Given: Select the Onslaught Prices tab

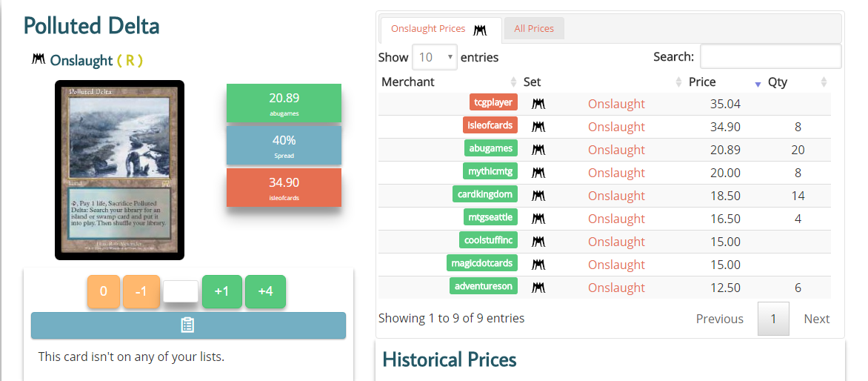Looking at the screenshot, I should (x=428, y=29).
